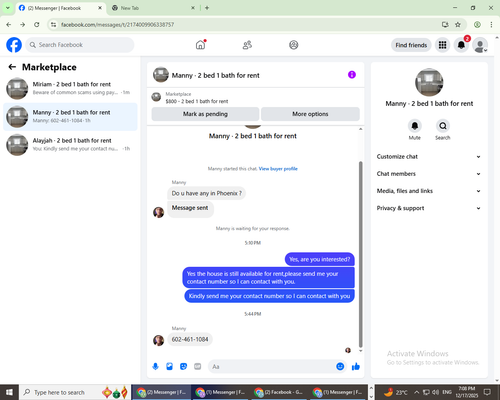Open the Windows Start menu
The height and width of the screenshot is (400, 500).
[x=9, y=392]
